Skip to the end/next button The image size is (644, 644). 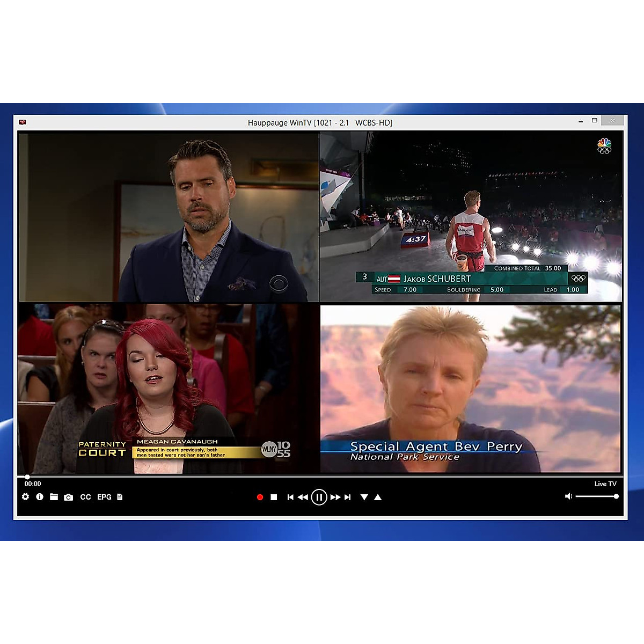pyautogui.click(x=348, y=497)
